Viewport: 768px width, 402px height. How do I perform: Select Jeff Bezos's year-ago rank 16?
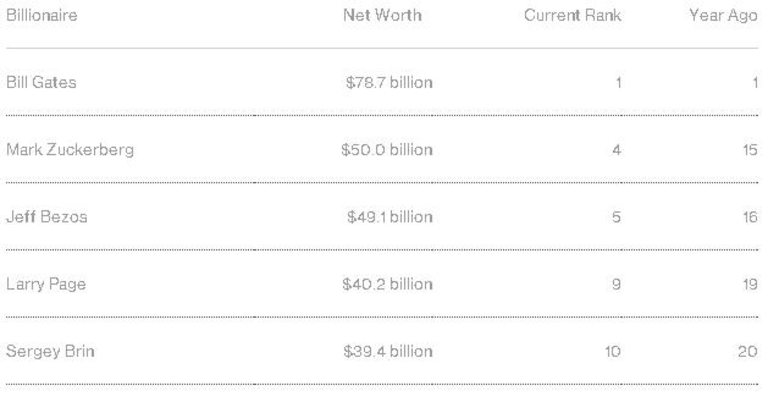click(x=750, y=217)
